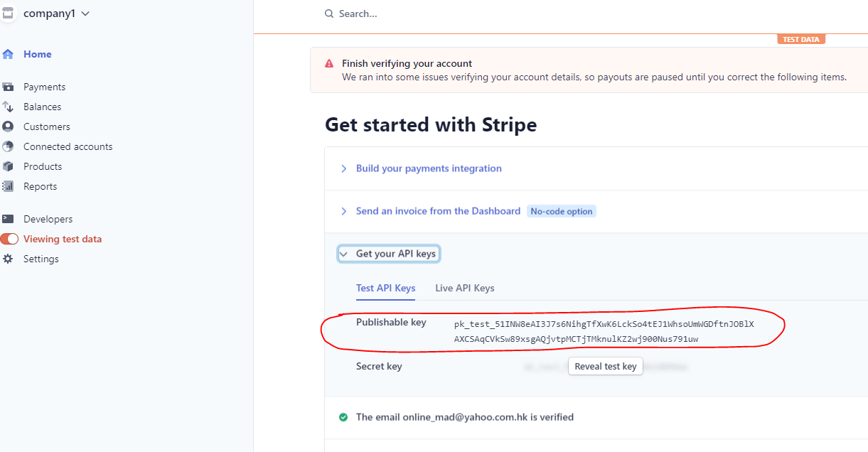Open Products in the sidebar
This screenshot has height=452, width=868.
pos(43,166)
